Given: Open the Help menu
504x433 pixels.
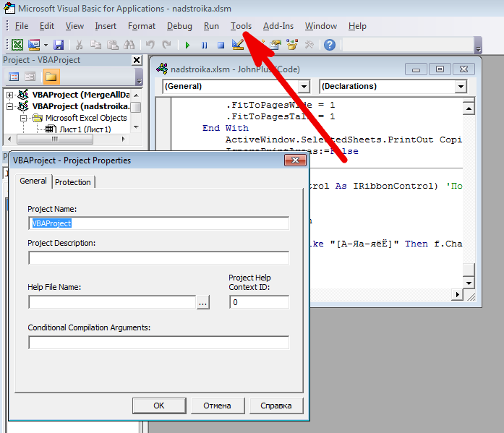Looking at the screenshot, I should tap(357, 26).
